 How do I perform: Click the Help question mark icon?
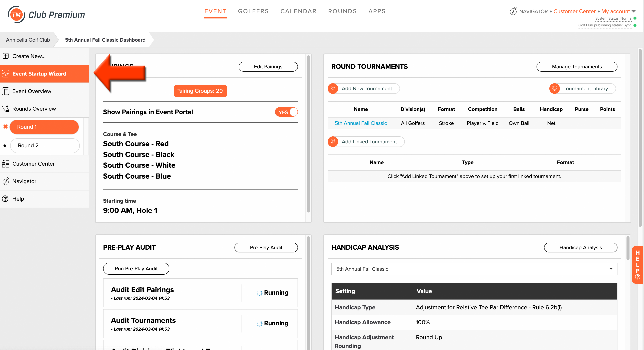[5, 199]
